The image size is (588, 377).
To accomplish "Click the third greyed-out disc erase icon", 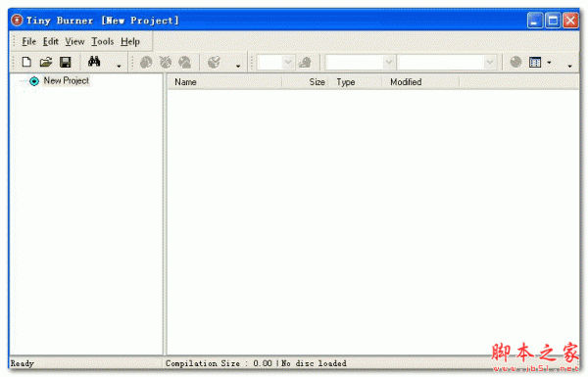I will [184, 63].
